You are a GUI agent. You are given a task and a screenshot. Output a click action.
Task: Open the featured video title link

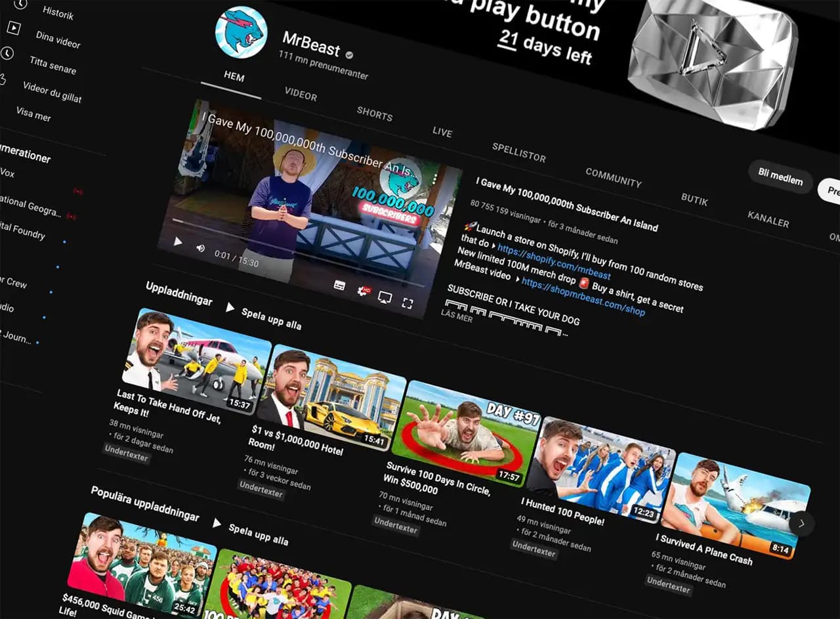[567, 203]
